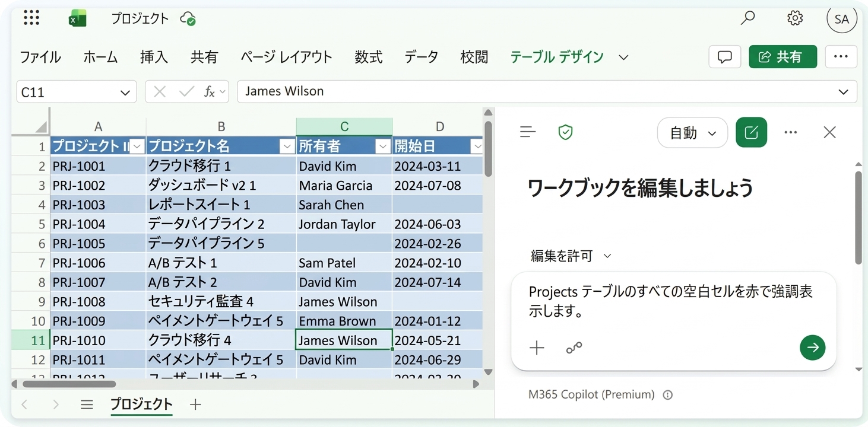Screen dimensions: 868x427
Task: Open filter dropdown for 開始日 column
Action: coord(476,146)
